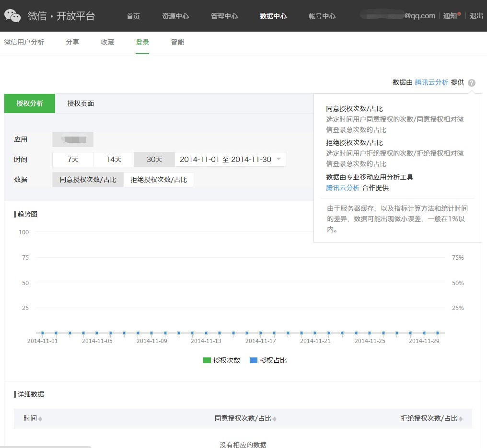Screen dimensions: 487x448
Task: Show 拒绝授权次数/占比 data
Action: pyautogui.click(x=159, y=180)
